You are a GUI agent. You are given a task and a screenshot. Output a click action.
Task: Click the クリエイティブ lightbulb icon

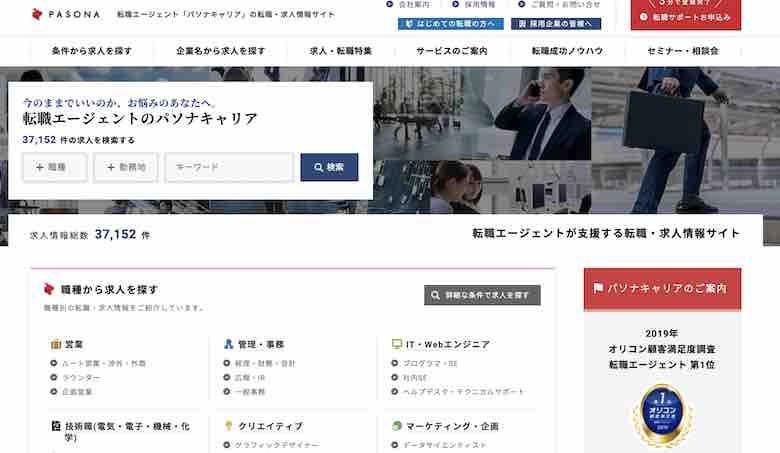[x=228, y=426]
